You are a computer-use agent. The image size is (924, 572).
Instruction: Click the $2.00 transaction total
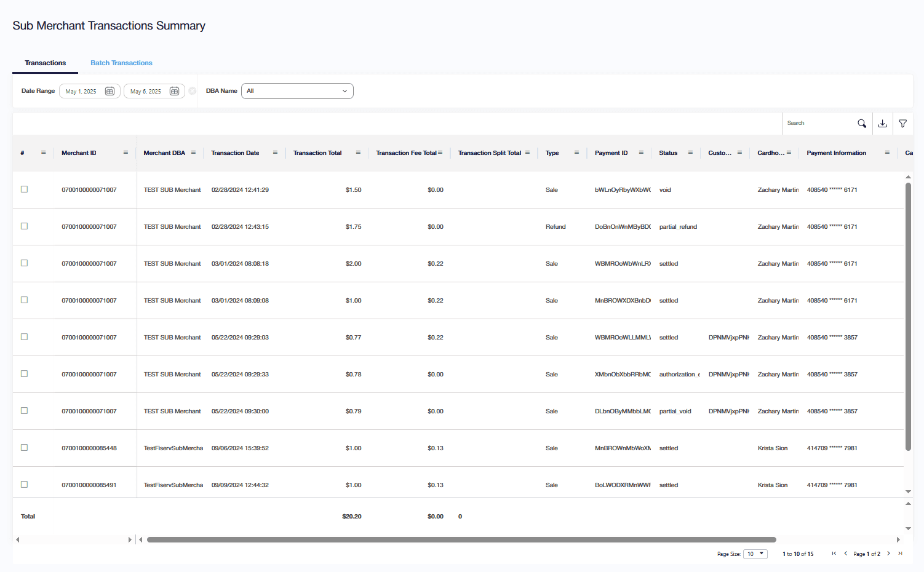pos(353,263)
